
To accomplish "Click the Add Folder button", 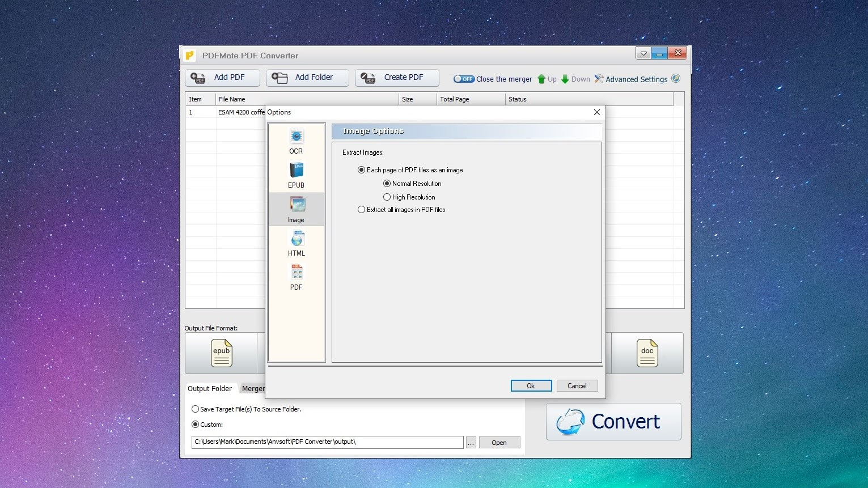I will [x=307, y=78].
